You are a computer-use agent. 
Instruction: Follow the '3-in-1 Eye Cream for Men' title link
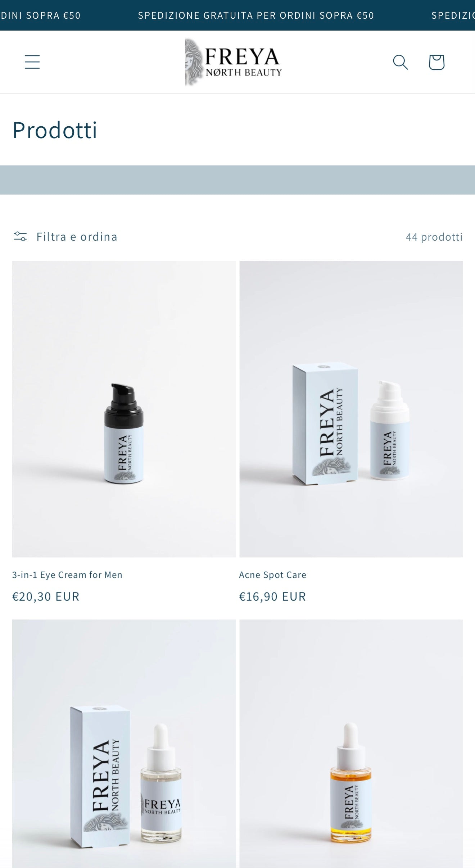pos(67,575)
